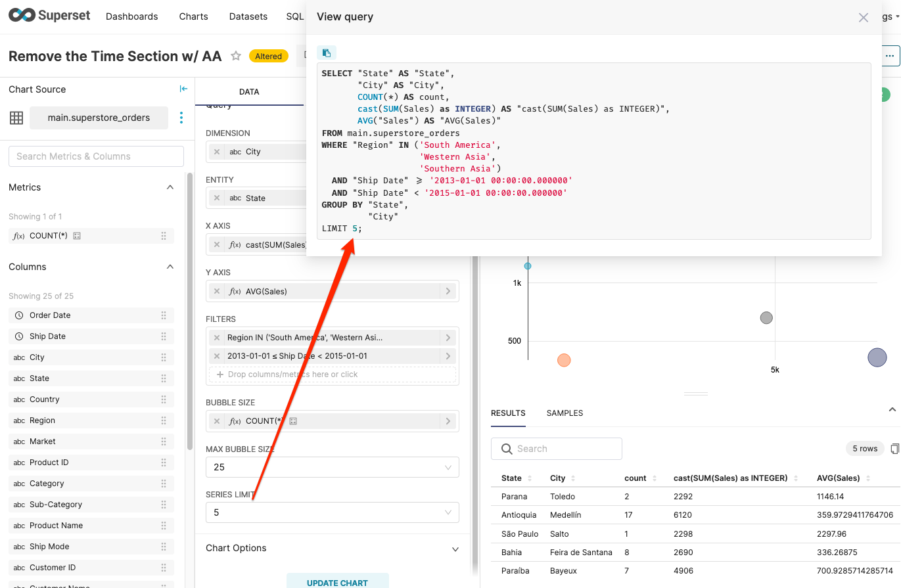Click the São Paulo cell in results
This screenshot has height=588, width=901.
520,534
